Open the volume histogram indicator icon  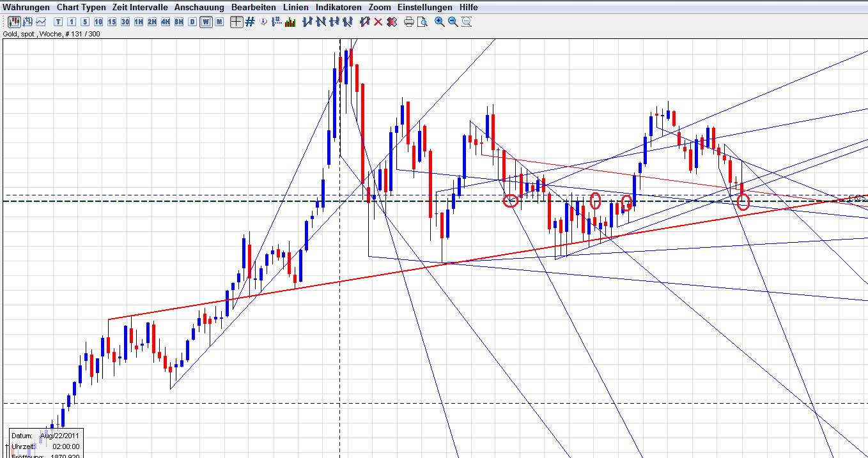click(291, 22)
